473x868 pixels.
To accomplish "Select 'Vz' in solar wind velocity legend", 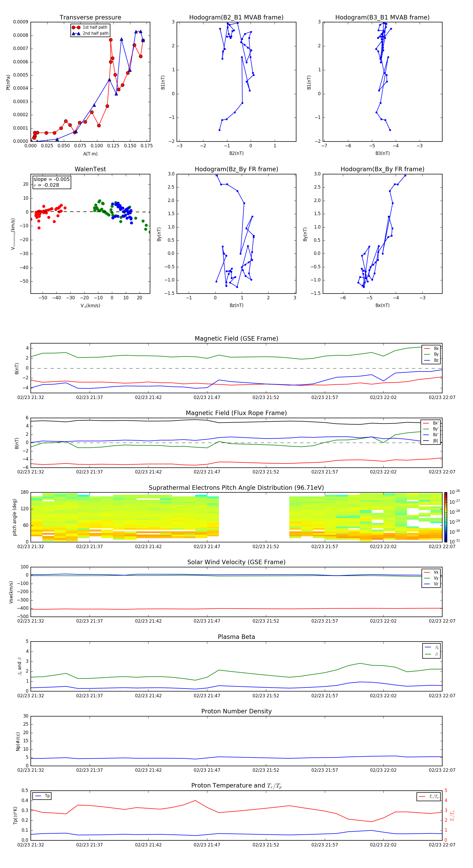I will (x=431, y=584).
